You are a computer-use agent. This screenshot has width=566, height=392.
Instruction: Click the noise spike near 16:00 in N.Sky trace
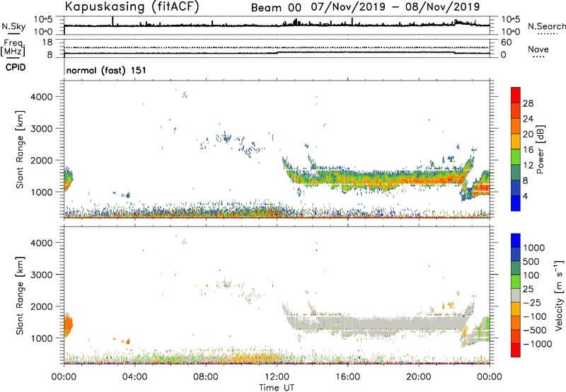[x=352, y=21]
